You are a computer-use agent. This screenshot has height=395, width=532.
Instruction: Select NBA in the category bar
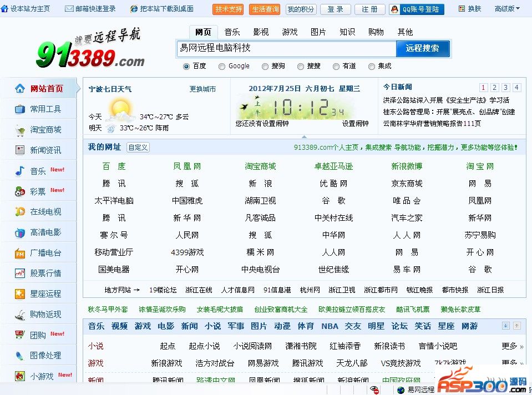(x=330, y=326)
